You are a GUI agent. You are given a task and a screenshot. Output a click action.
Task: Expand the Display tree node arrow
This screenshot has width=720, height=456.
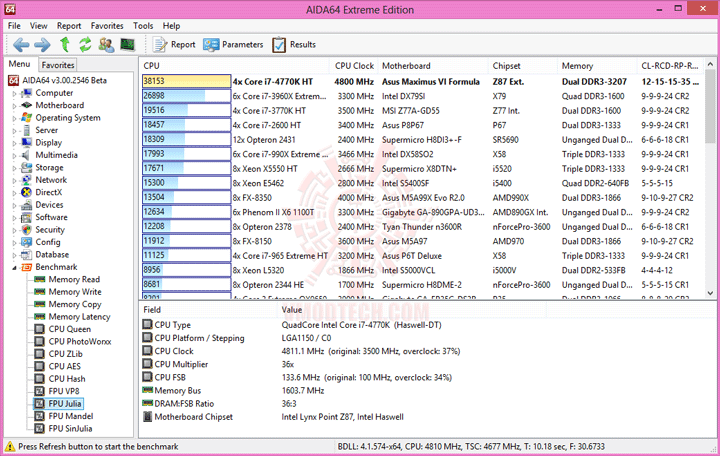[x=14, y=143]
